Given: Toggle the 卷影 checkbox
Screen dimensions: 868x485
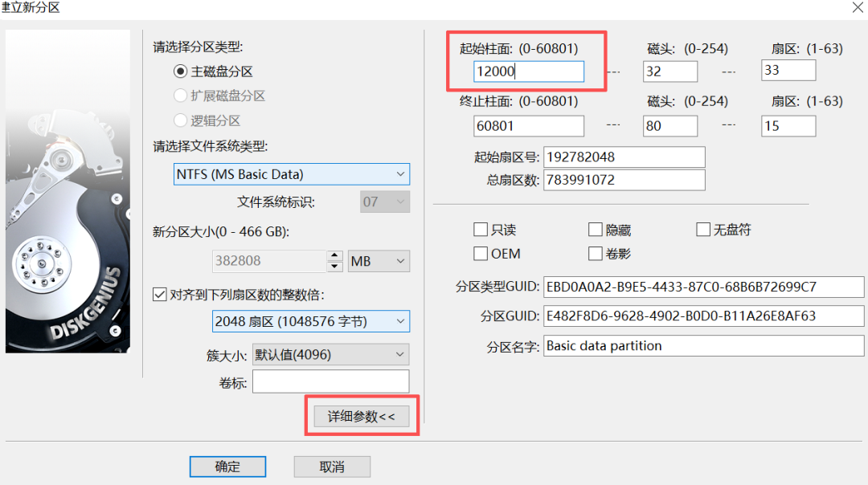Looking at the screenshot, I should click(x=596, y=254).
